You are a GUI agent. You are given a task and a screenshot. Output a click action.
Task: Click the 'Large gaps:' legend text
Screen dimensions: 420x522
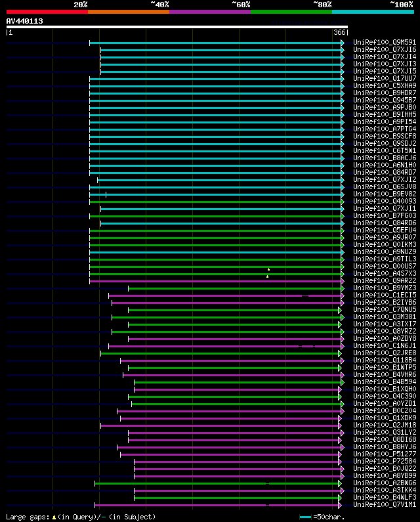pyautogui.click(x=28, y=517)
